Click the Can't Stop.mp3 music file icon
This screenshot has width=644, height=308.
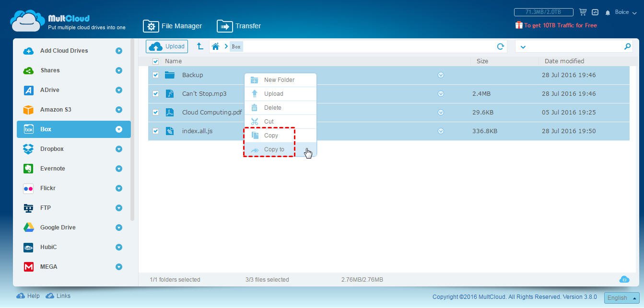click(170, 93)
